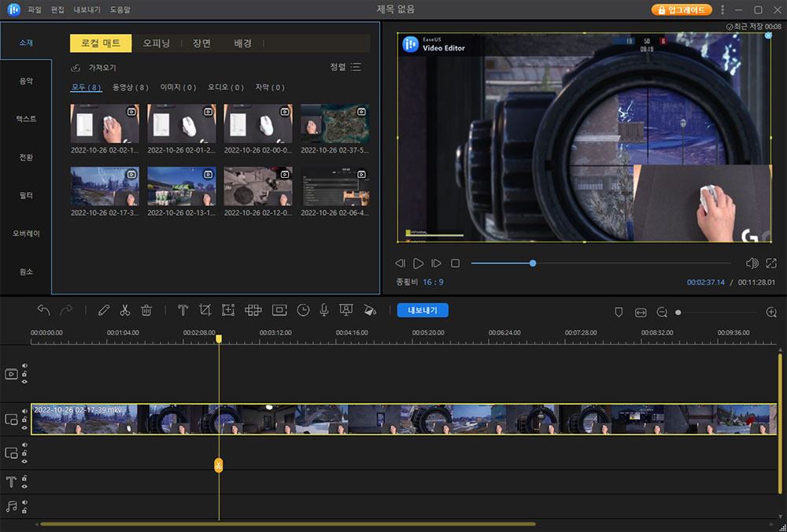Step to the next frame in preview
Image resolution: width=787 pixels, height=532 pixels.
click(437, 263)
